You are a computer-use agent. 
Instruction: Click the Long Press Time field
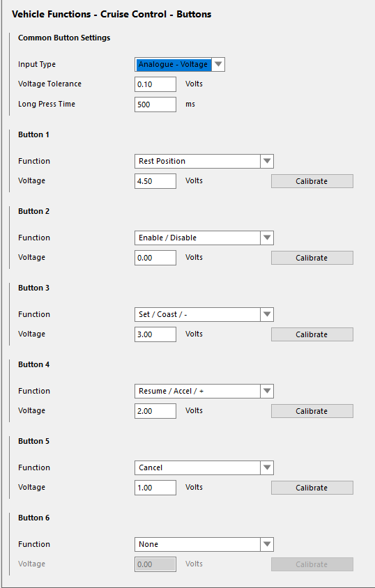(155, 105)
